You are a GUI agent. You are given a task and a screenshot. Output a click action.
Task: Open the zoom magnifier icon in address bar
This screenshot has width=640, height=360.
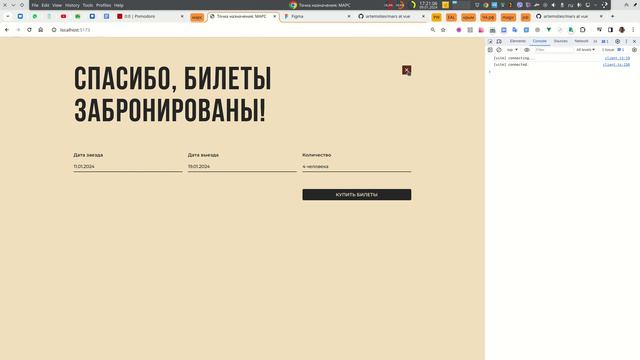point(433,30)
